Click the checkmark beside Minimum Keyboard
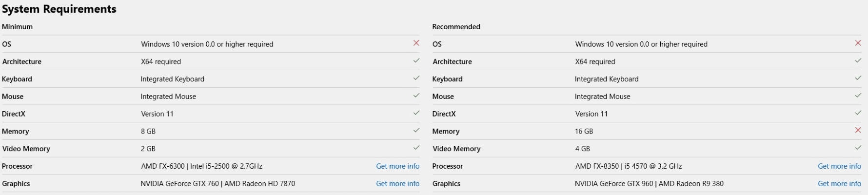The image size is (868, 195). 416,78
